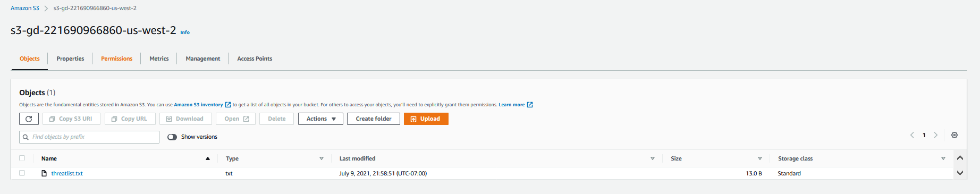Screen dimensions: 980x194
Task: Click the table scroll down arrow
Action: click(960, 173)
